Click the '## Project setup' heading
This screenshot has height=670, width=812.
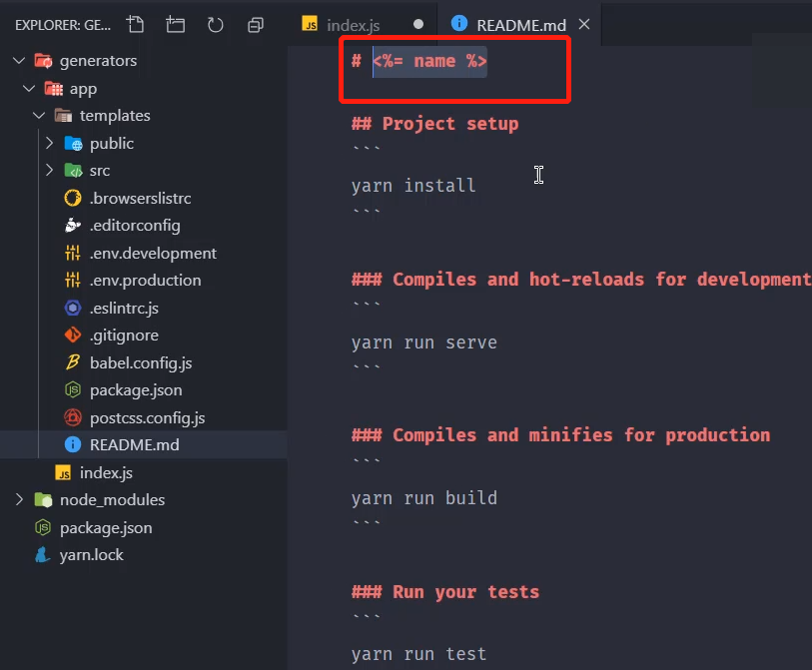point(435,124)
